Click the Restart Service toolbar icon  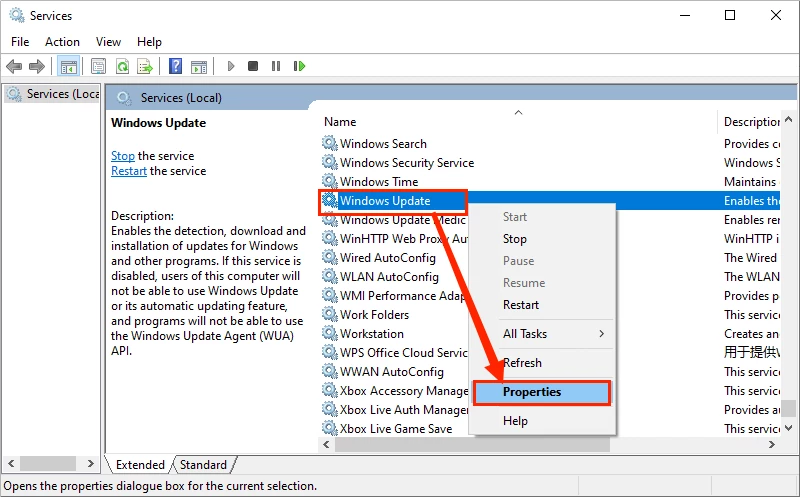(x=299, y=66)
